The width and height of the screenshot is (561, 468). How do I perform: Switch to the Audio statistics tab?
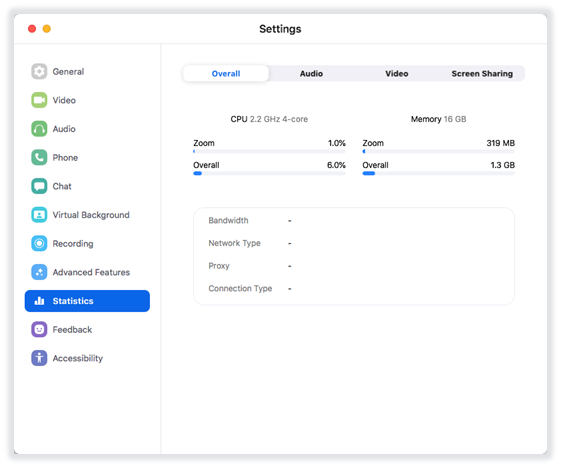311,73
